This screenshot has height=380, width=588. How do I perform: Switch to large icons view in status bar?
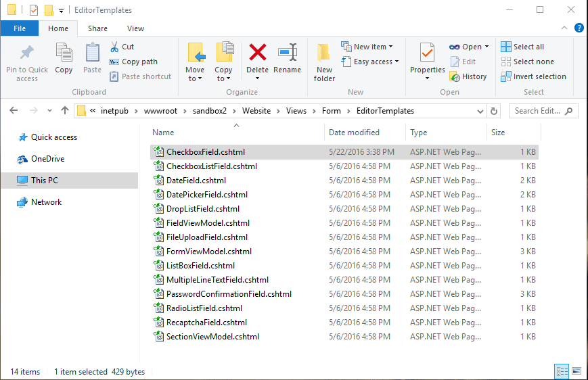[576, 371]
